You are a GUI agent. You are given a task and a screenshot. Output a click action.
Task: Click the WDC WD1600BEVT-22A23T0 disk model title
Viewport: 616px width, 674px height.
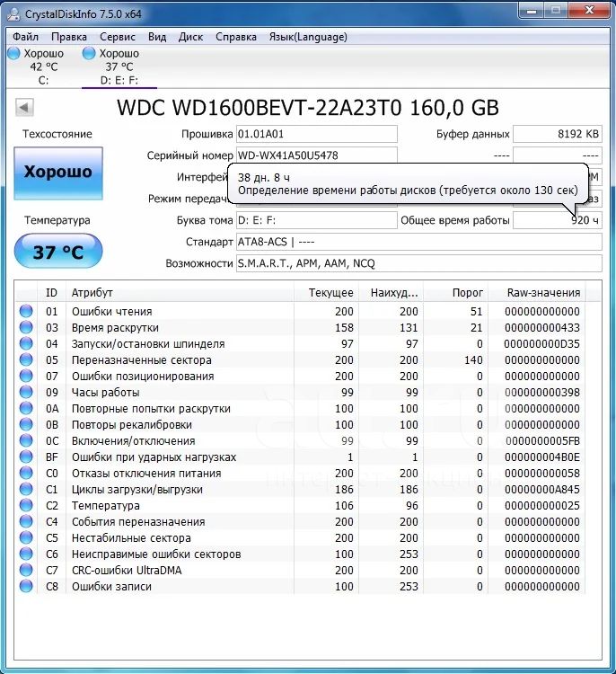click(x=308, y=108)
